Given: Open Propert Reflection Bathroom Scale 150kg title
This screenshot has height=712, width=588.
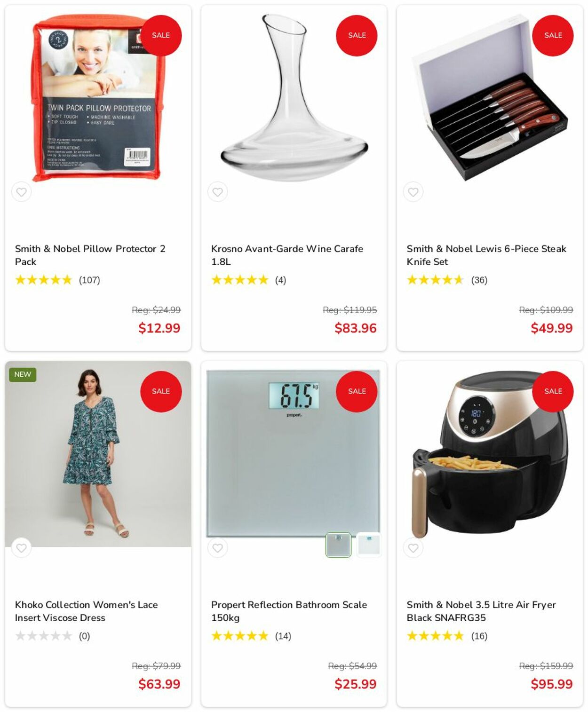Looking at the screenshot, I should tap(289, 611).
